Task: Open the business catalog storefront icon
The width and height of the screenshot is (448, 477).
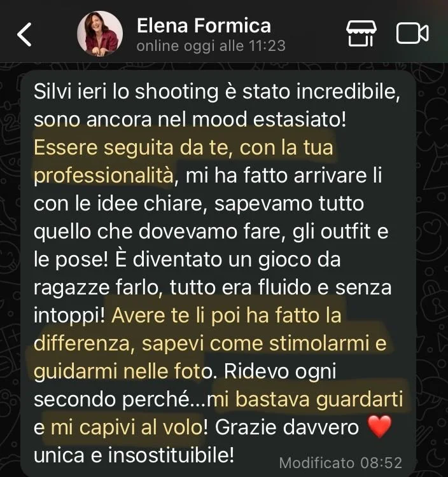Action: [x=361, y=34]
